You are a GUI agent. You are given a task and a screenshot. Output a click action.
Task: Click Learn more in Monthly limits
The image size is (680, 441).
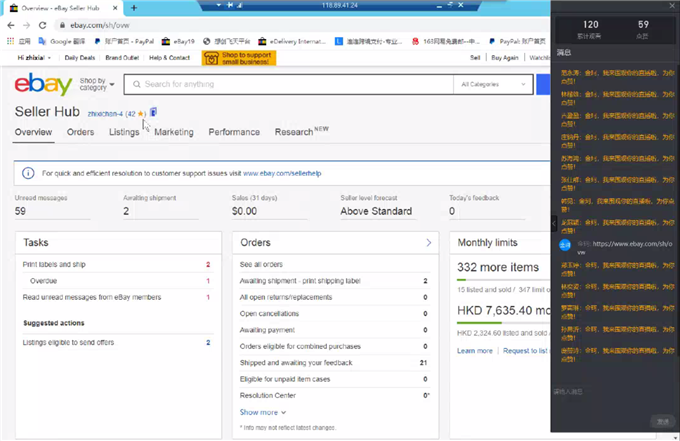pos(475,351)
